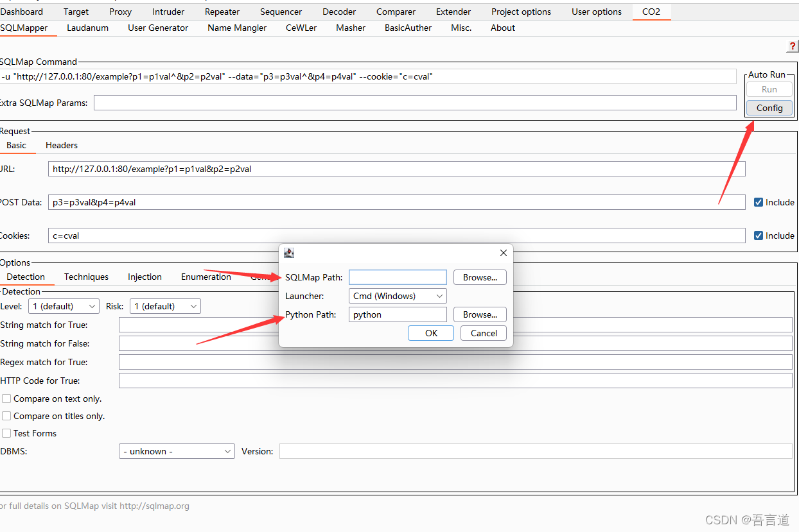The image size is (799, 532).
Task: Open the Launcher Cmd (Windows) dropdown
Action: (x=398, y=296)
